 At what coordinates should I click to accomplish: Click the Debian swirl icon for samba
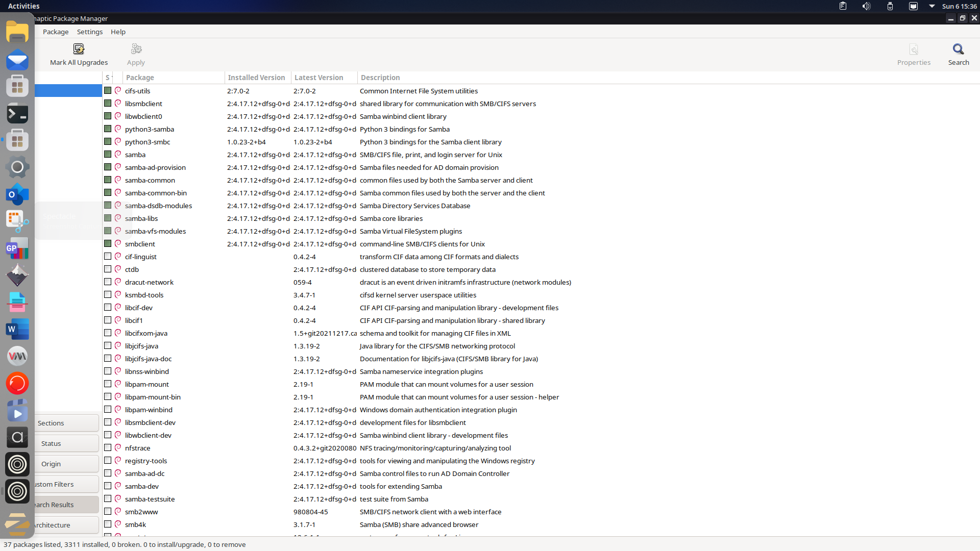click(118, 154)
